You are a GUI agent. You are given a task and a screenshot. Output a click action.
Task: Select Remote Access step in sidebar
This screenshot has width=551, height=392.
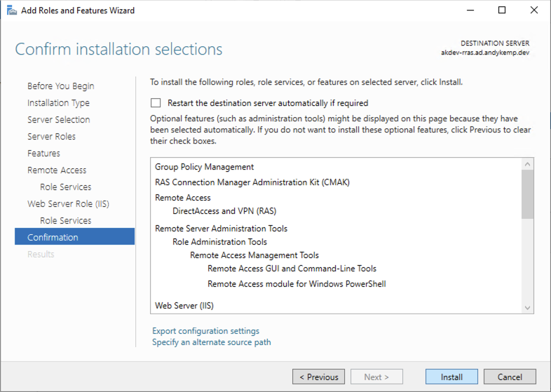point(57,170)
